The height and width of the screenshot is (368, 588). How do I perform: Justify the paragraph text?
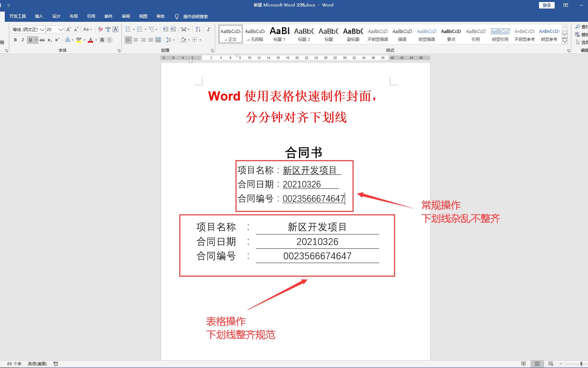pos(151,40)
